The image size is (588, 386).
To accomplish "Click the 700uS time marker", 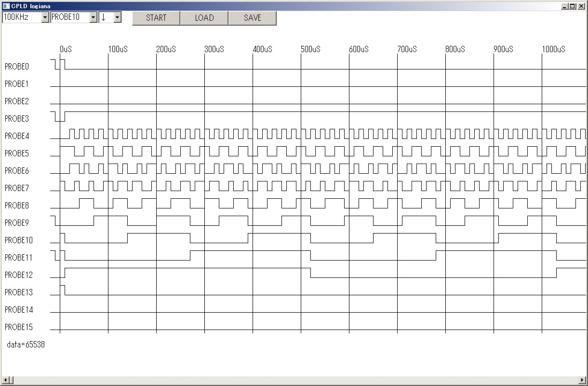I will (x=407, y=49).
